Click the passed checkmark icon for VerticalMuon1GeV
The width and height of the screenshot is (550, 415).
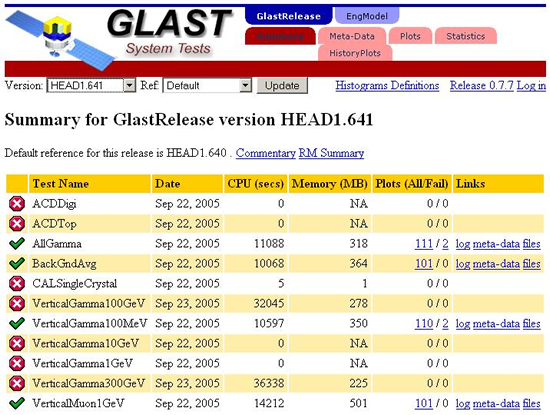pos(17,403)
